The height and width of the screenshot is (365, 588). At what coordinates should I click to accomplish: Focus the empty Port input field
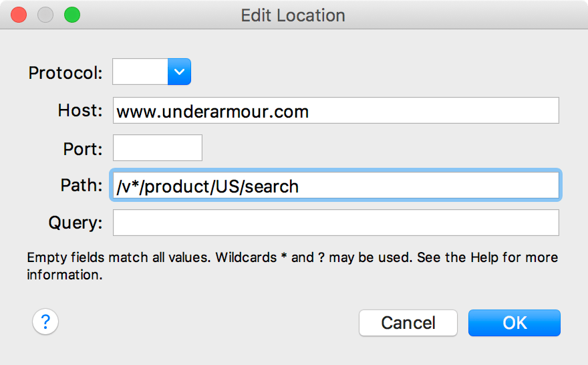point(158,148)
